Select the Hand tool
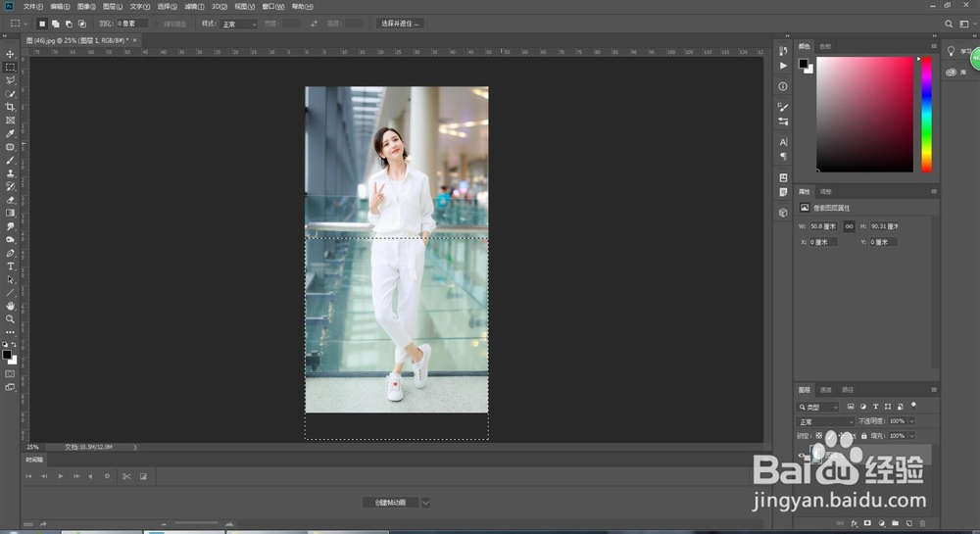Screen dimensions: 980x534 11,306
